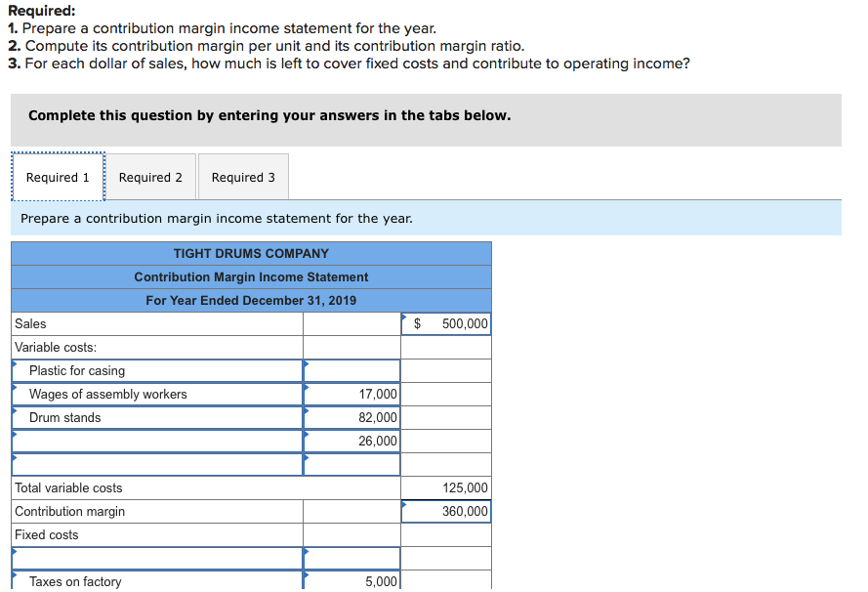Click the empty amount cell in the Fixed costs row
The width and height of the screenshot is (868, 592).
click(351, 534)
